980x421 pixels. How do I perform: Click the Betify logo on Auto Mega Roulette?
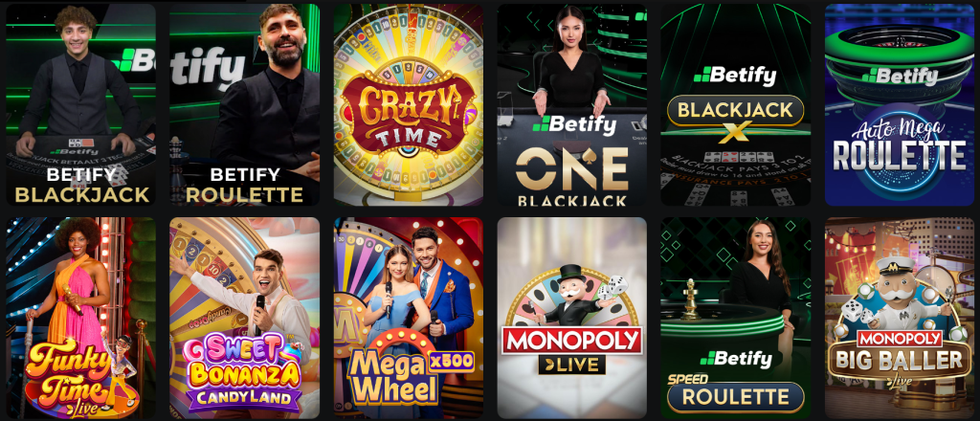click(900, 77)
